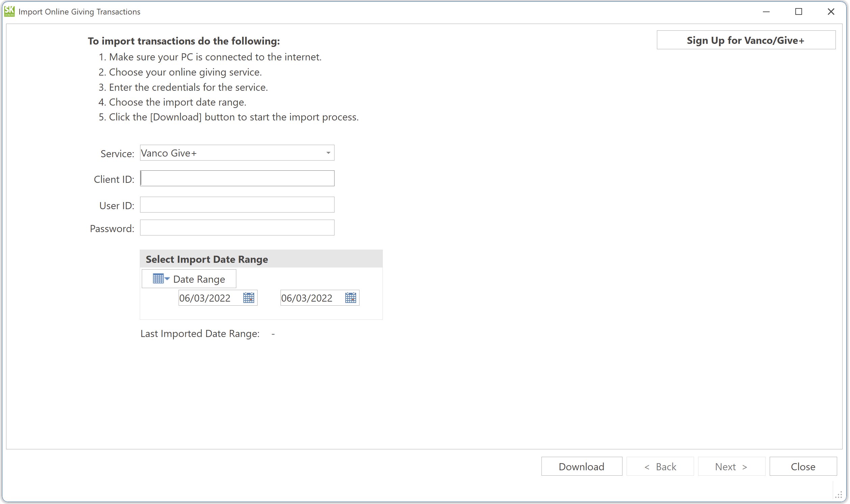Screen dimensions: 850x504
Task: Click the SK Donors app icon in title bar
Action: point(9,11)
